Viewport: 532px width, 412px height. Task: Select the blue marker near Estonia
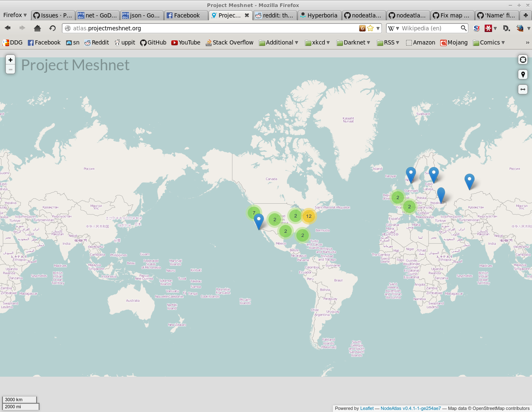433,175
